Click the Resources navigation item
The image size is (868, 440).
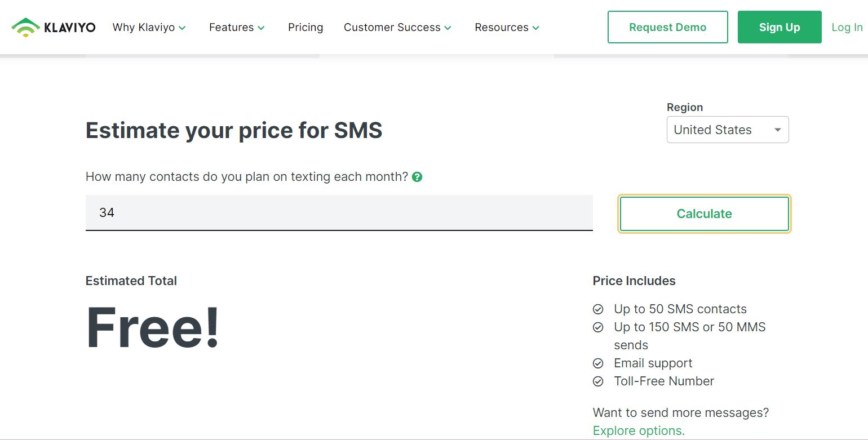[501, 27]
